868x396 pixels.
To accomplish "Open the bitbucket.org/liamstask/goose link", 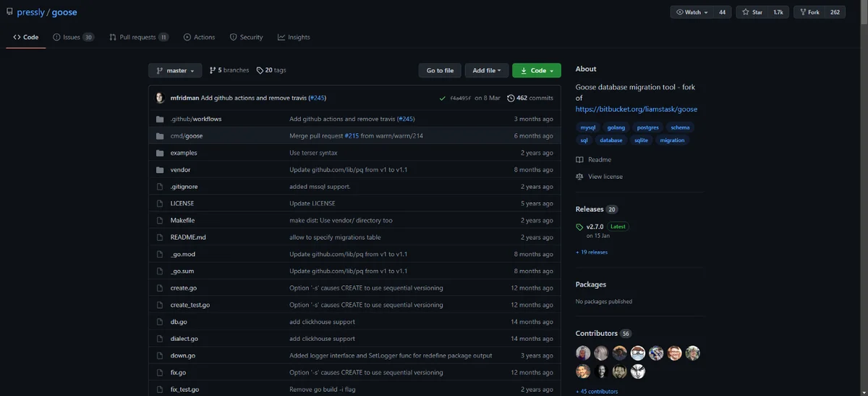I will point(637,109).
